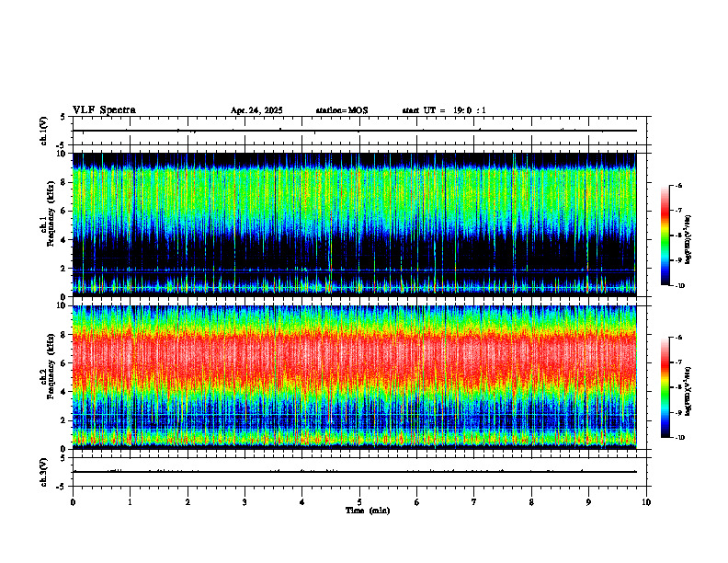Click the time axis tick label "4"
The height and width of the screenshot is (563, 728).
pyautogui.click(x=302, y=502)
